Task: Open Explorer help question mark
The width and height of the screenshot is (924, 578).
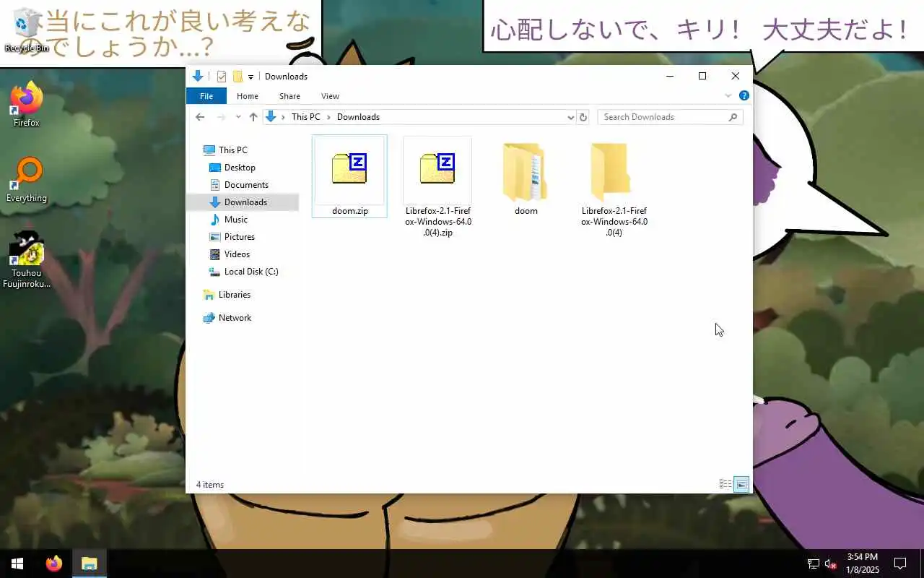Action: tap(744, 95)
